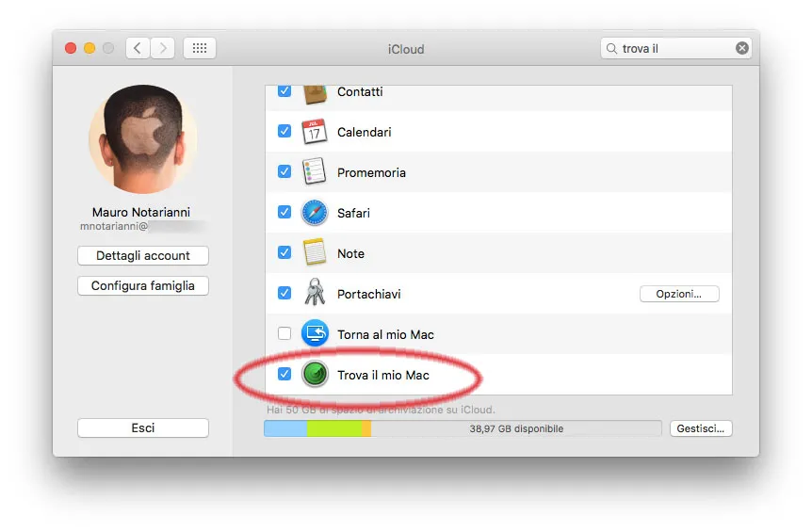The image size is (812, 532).
Task: Click the 'Safari' label
Action: click(x=353, y=213)
